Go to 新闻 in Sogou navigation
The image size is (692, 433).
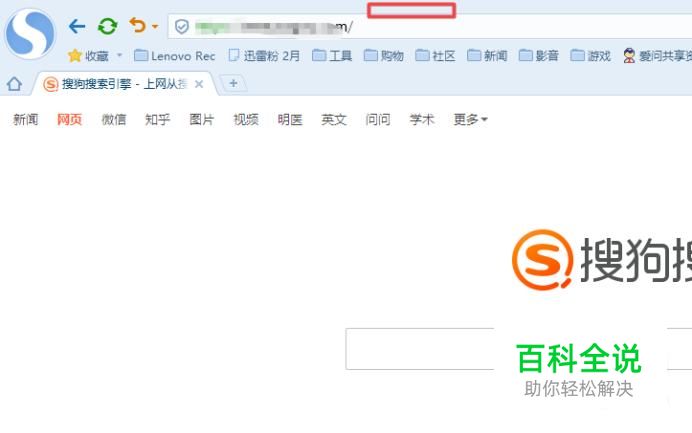click(x=26, y=119)
